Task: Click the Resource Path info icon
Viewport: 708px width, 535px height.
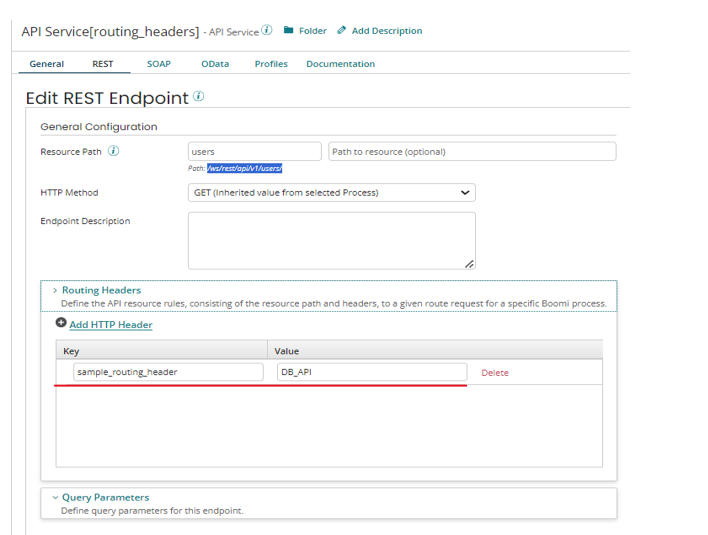Action: point(113,152)
